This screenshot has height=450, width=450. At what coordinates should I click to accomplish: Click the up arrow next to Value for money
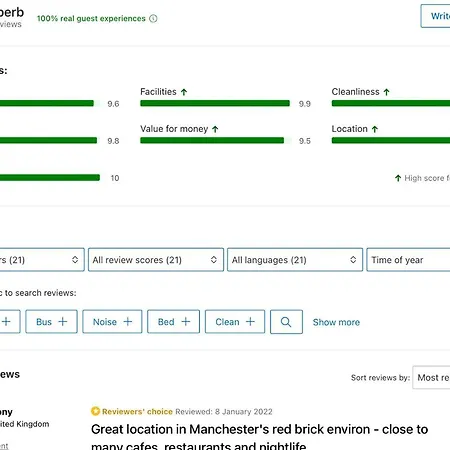click(215, 129)
